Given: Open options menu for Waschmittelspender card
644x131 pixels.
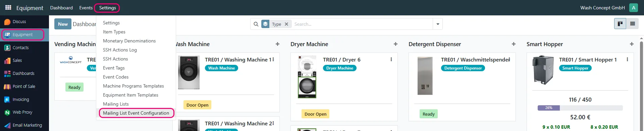Looking at the screenshot, I should 509,59.
